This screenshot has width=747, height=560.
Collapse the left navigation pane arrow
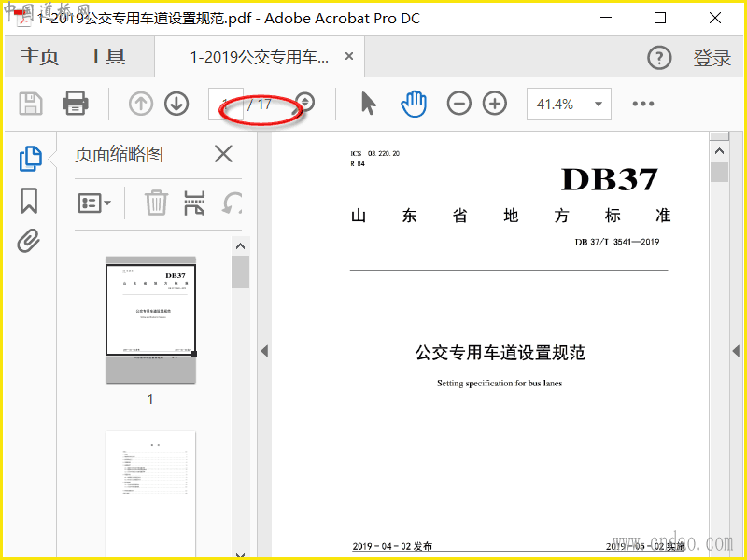coord(264,351)
